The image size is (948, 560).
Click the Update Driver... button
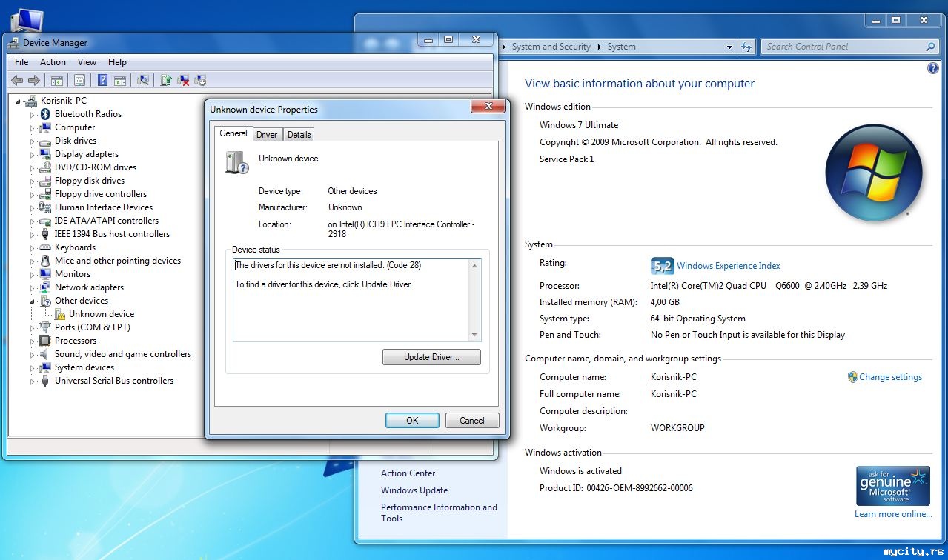point(431,357)
